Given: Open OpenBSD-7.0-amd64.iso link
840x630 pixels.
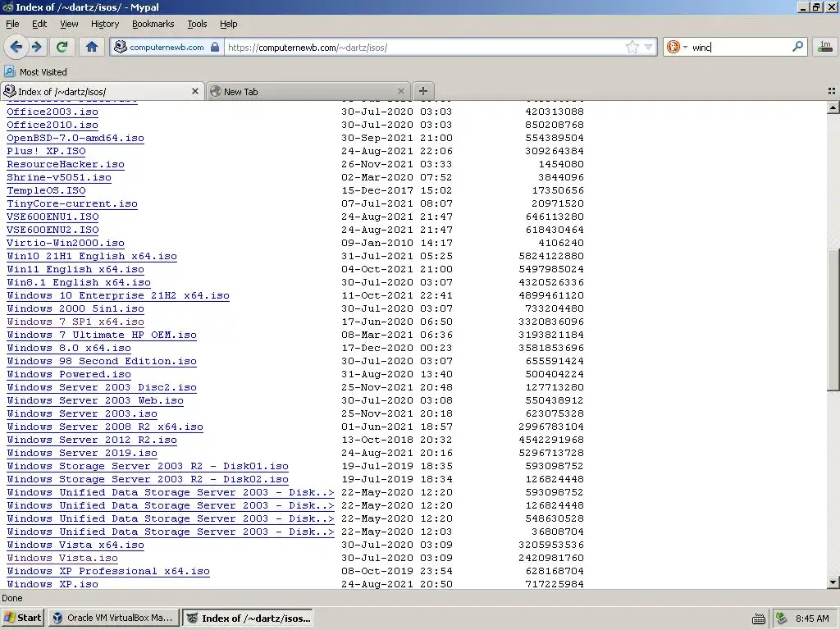Looking at the screenshot, I should [75, 138].
